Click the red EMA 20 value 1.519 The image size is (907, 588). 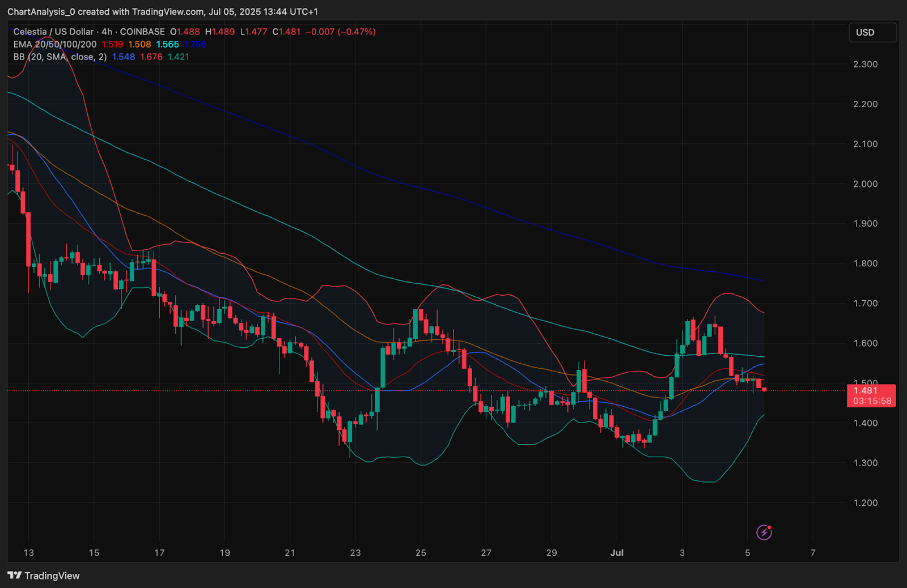tap(112, 44)
